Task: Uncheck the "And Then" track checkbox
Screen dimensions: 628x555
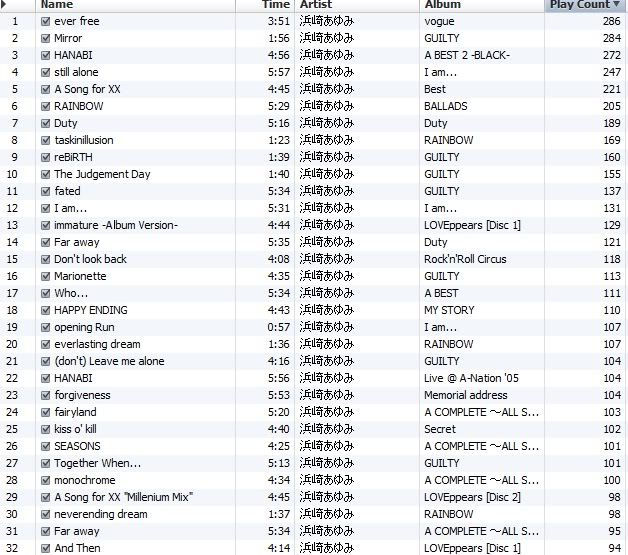Action: point(46,548)
